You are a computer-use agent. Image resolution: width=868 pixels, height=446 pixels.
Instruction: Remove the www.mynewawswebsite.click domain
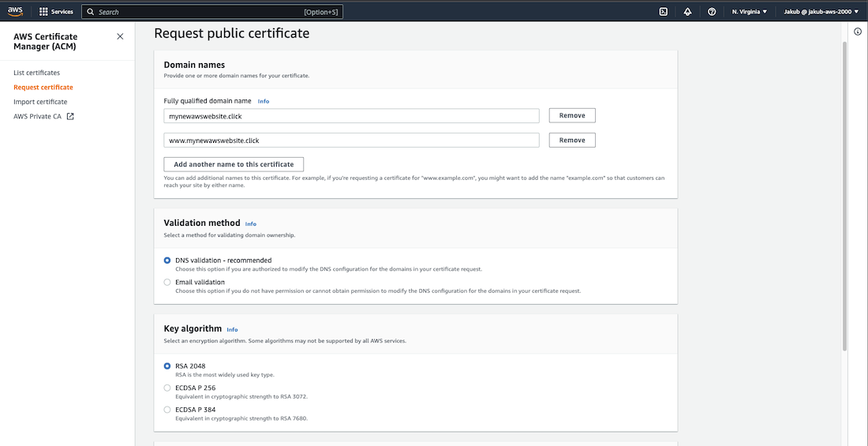click(x=572, y=141)
